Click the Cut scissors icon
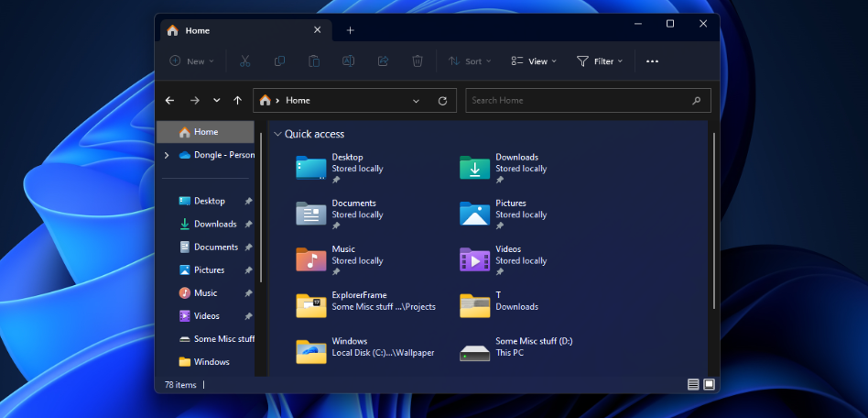Image resolution: width=868 pixels, height=418 pixels. tap(244, 61)
